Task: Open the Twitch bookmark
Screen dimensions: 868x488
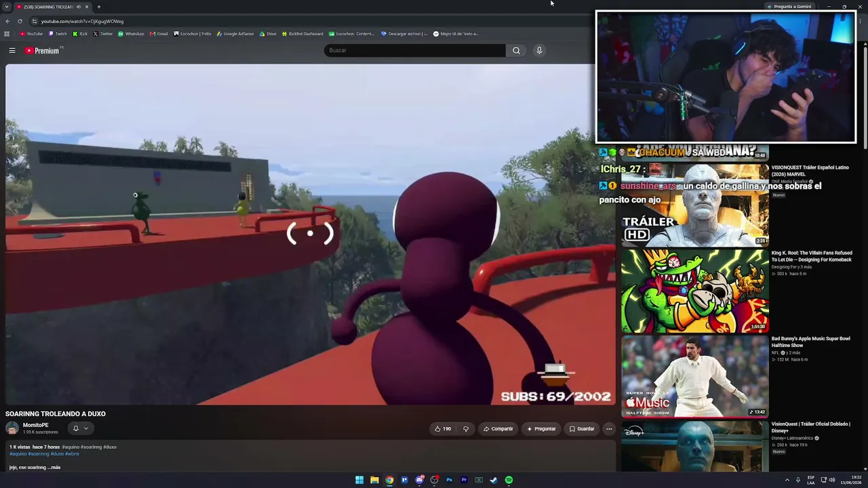Action: pos(58,33)
